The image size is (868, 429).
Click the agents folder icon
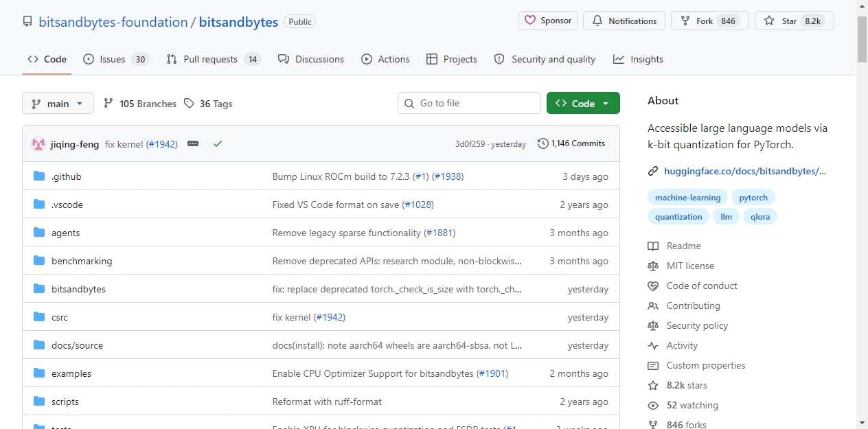coord(39,233)
